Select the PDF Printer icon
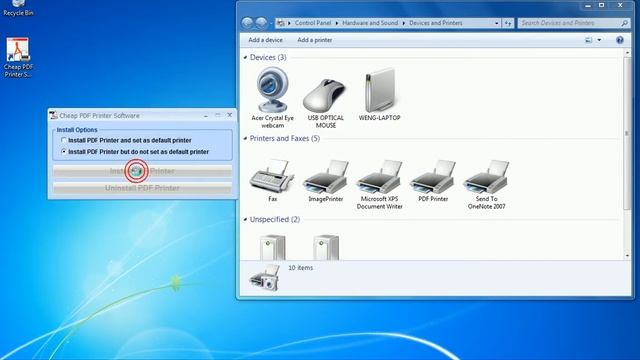 tap(433, 181)
